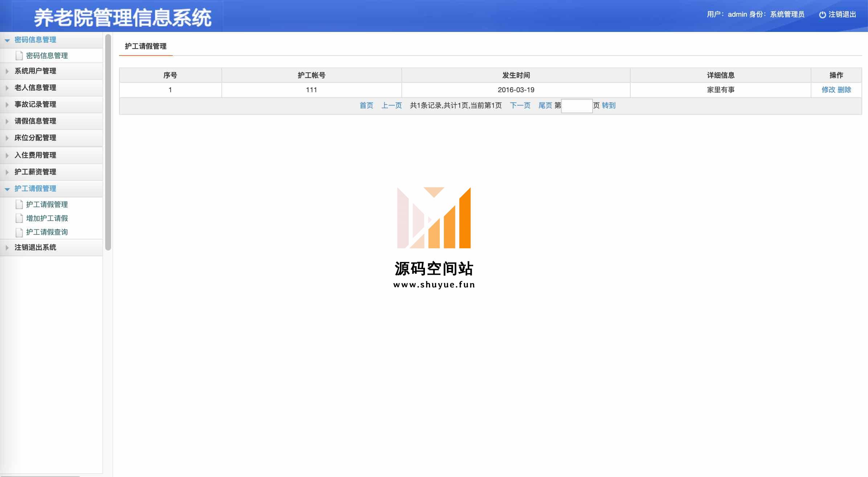Click the page icon next to 护工请假管理 sub-item

pos(19,204)
